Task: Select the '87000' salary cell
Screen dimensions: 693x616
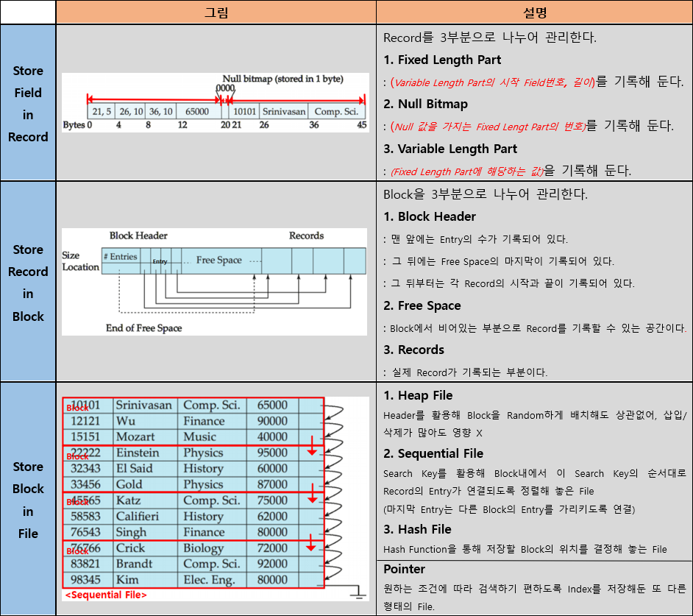Action: (272, 485)
